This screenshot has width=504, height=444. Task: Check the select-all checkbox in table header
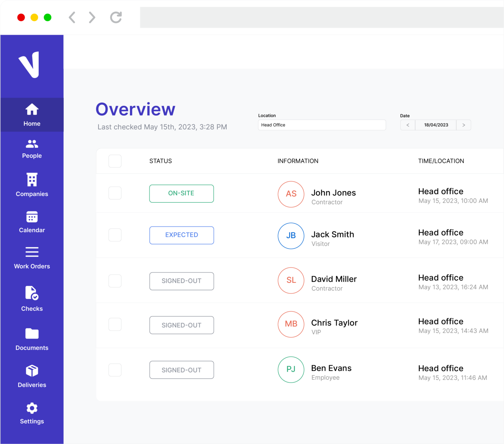pyautogui.click(x=115, y=161)
